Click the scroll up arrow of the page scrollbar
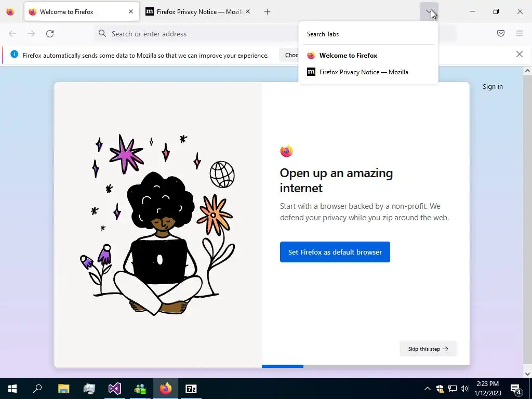 pos(527,71)
